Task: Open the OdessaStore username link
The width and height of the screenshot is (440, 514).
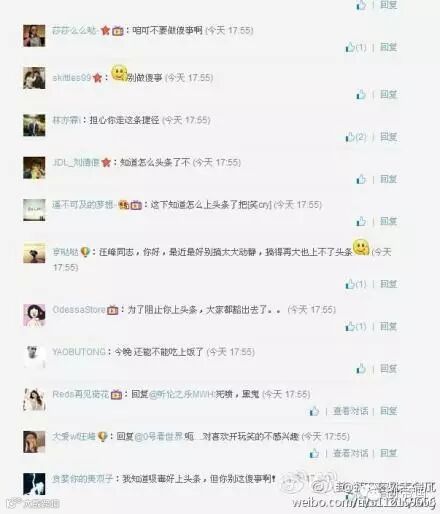Action: [x=79, y=310]
